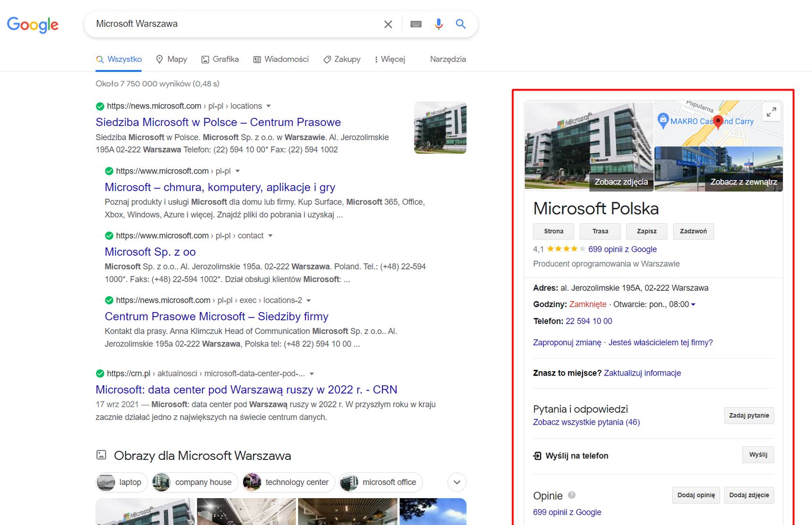Expand opening hours dropdown arrow
Screen dimensions: 812x525
pyautogui.click(x=693, y=305)
